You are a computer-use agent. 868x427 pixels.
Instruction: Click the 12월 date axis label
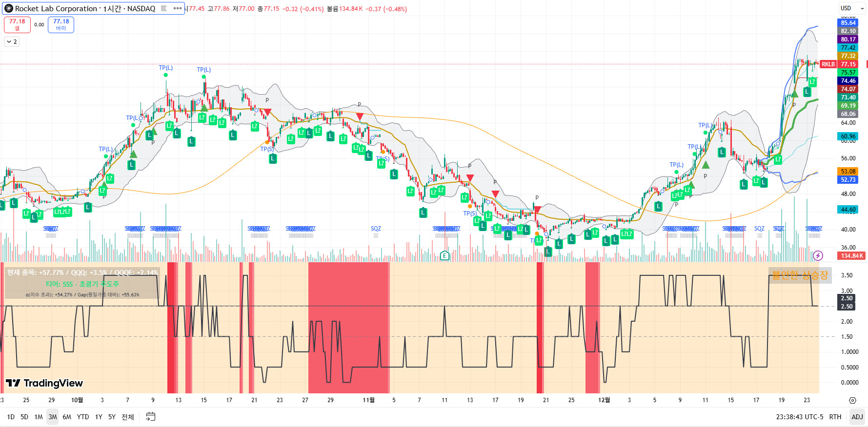[604, 400]
